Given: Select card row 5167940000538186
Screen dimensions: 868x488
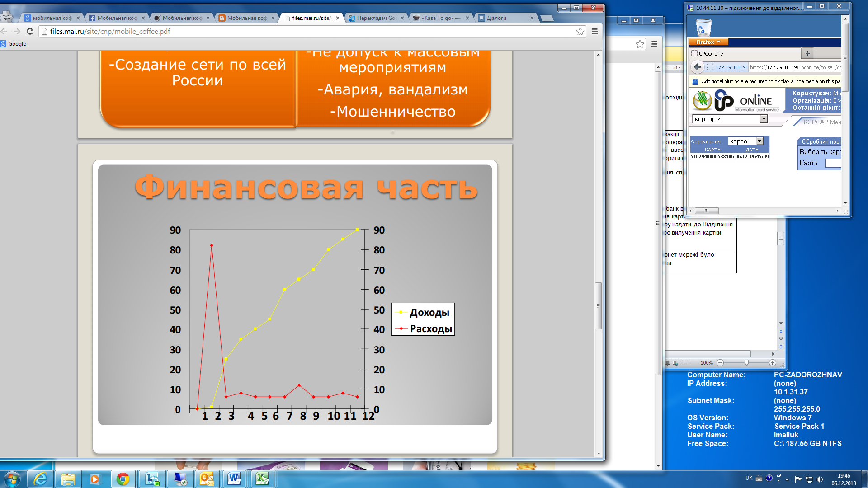Looking at the screenshot, I should (712, 157).
